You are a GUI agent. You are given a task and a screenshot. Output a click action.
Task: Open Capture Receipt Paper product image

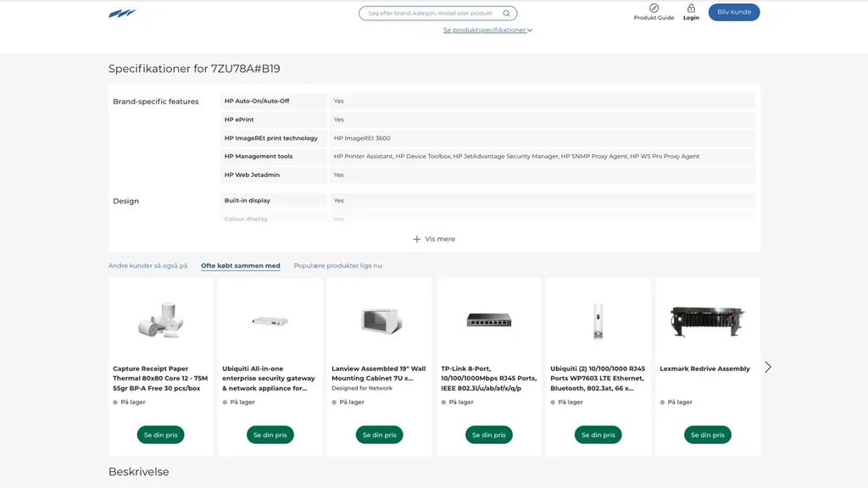click(160, 320)
